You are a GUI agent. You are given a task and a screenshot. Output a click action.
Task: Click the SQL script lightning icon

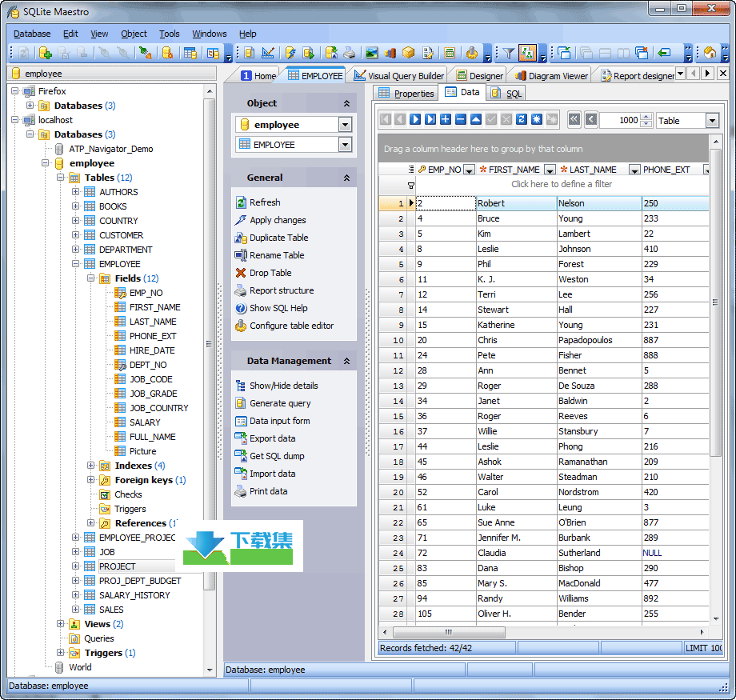click(290, 53)
